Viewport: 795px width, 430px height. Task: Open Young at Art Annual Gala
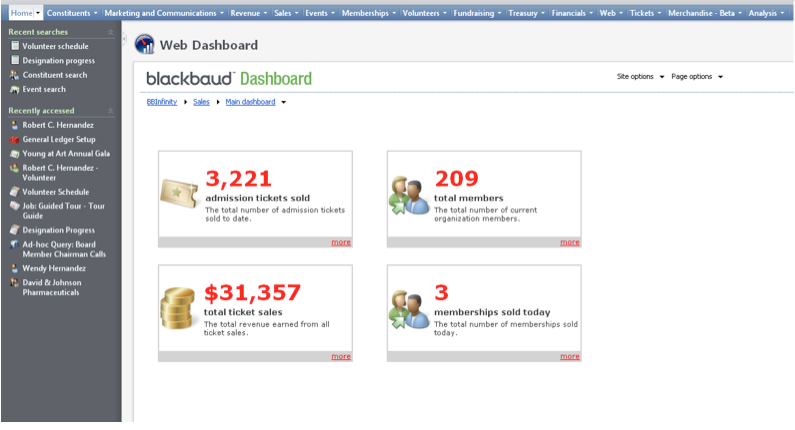pyautogui.click(x=66, y=154)
